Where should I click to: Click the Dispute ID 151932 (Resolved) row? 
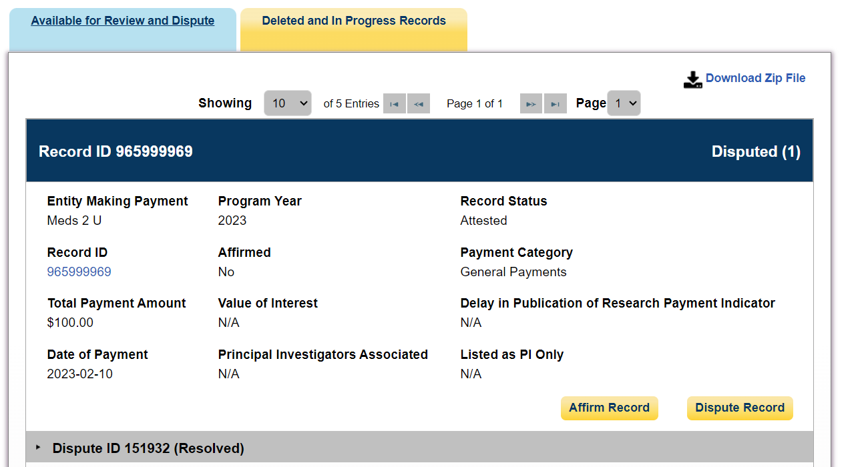(x=148, y=448)
